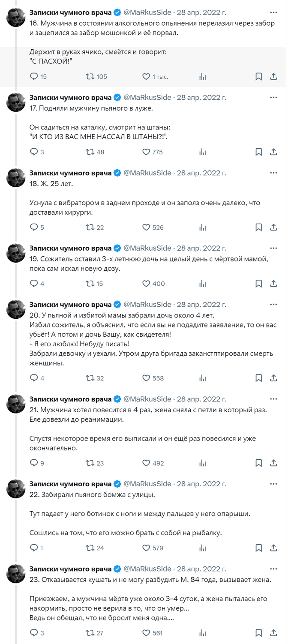Image resolution: width=300 pixels, height=644 pixels.
Task: Open more options menu on tweet 16
Action: pyautogui.click(x=273, y=12)
